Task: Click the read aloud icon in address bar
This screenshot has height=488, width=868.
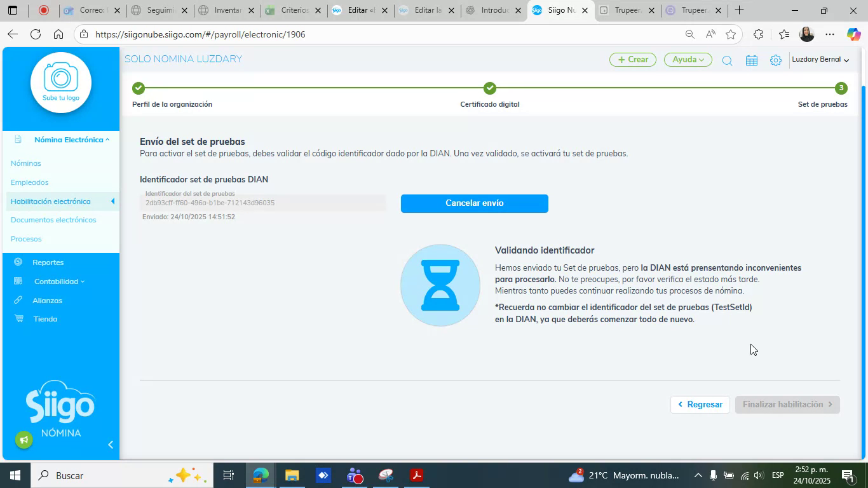Action: (x=710, y=34)
